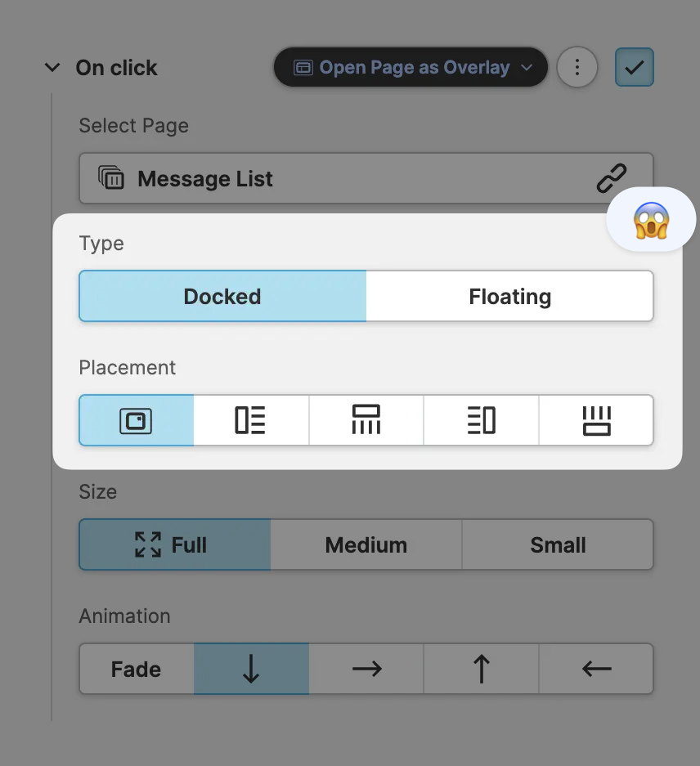Image resolution: width=700 pixels, height=766 pixels.
Task: Choose right-docked placement icon
Action: [481, 420]
